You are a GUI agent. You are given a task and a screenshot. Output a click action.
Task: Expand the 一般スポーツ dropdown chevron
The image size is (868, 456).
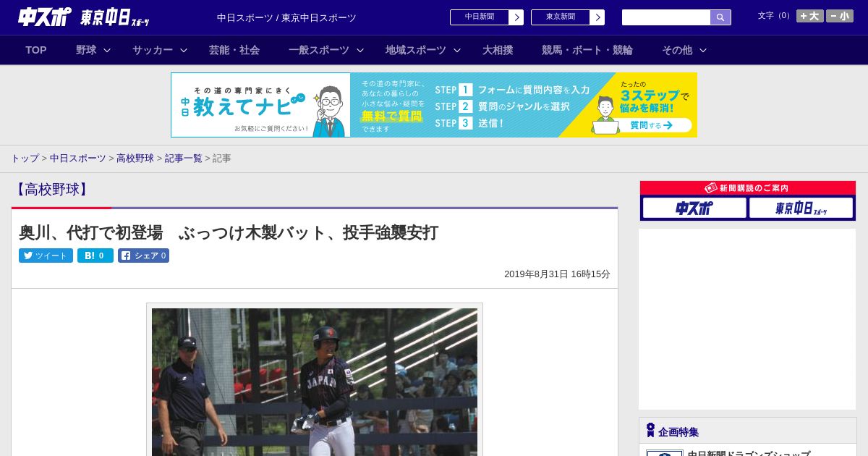pos(360,50)
